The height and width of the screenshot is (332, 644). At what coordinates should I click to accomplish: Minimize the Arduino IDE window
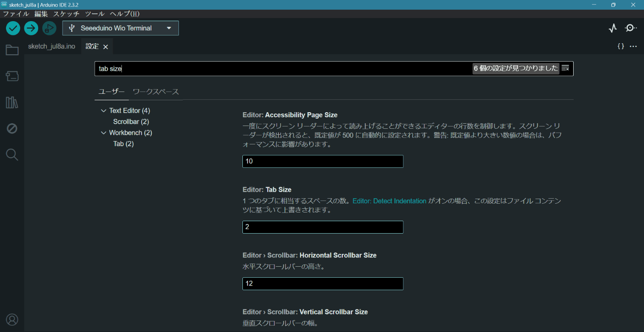coord(594,5)
